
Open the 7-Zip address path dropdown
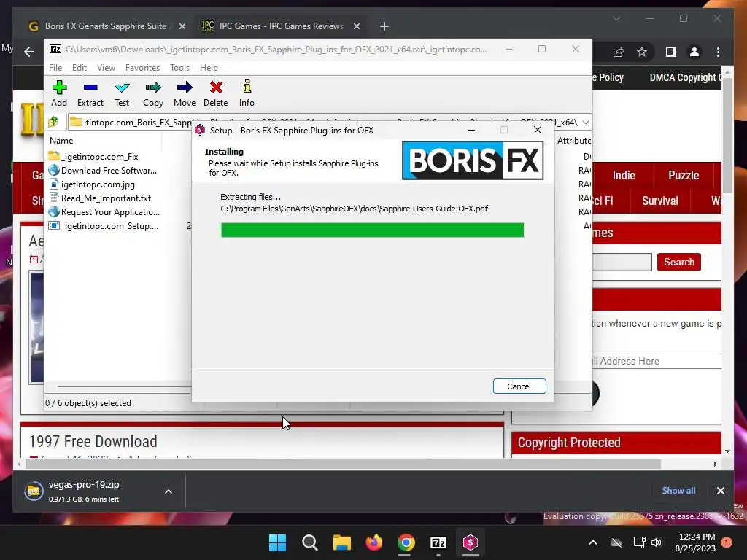click(x=586, y=122)
